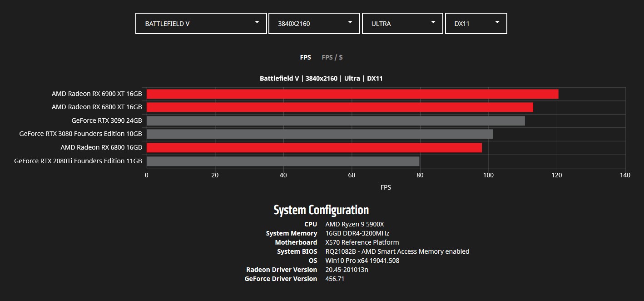Select the gray GeForce RTX 3090 bar
The image size is (644, 301).
click(335, 121)
